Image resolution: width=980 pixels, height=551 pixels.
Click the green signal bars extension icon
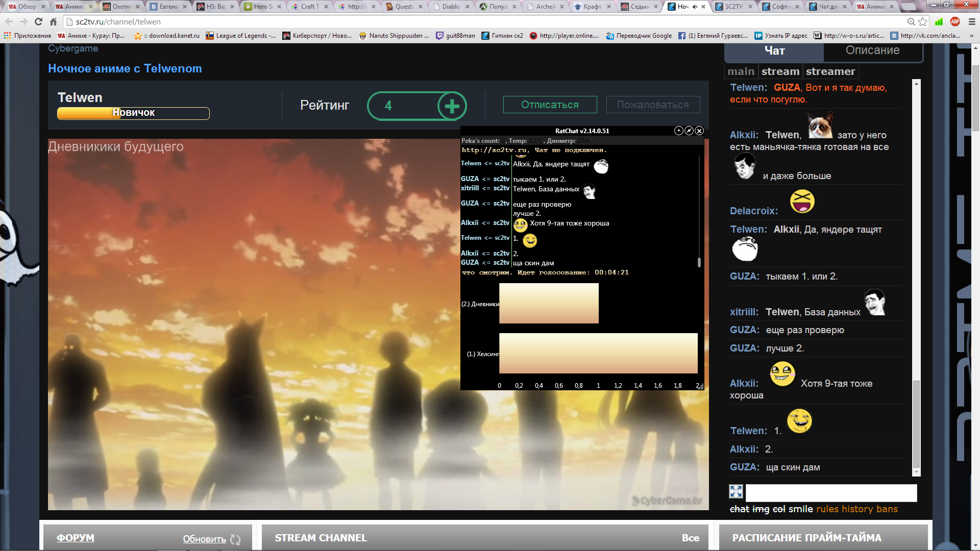[x=939, y=21]
